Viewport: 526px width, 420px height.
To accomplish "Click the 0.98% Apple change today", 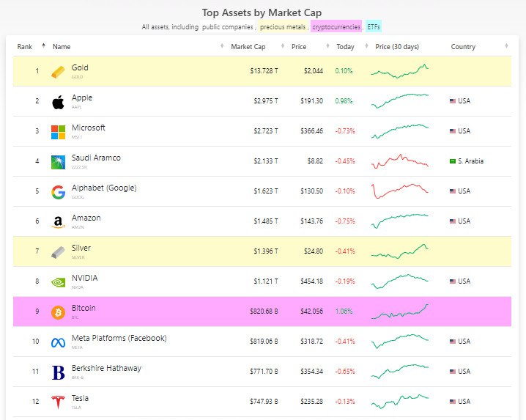I will click(x=344, y=100).
